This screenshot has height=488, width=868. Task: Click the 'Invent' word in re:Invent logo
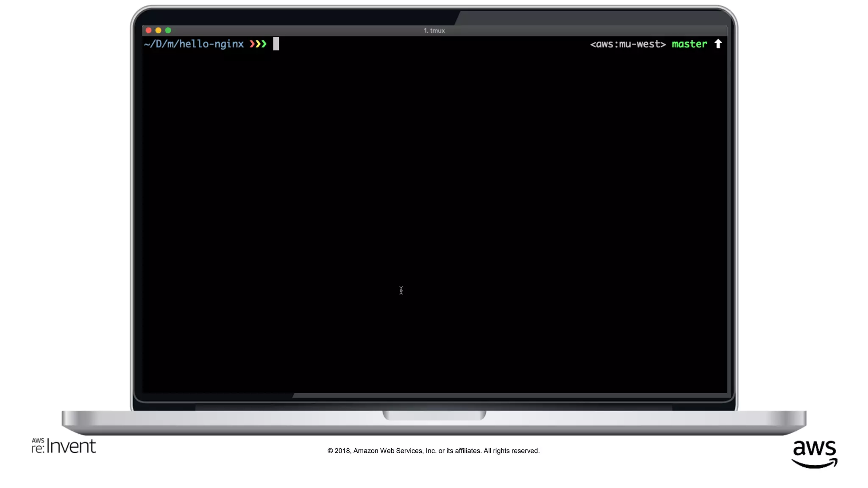[x=71, y=446]
